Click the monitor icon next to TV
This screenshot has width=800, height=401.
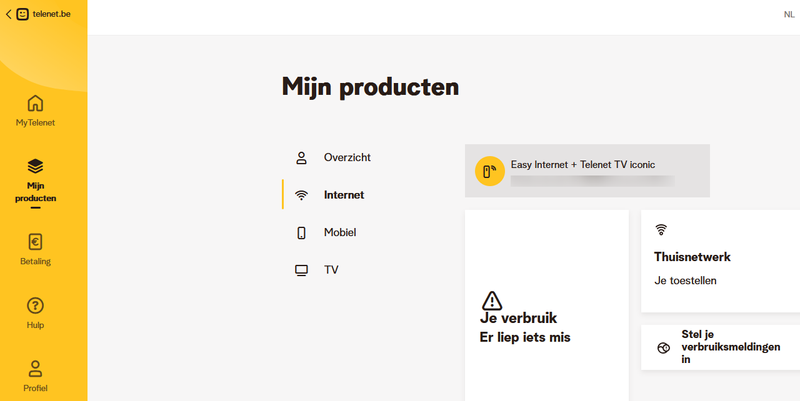pos(301,270)
